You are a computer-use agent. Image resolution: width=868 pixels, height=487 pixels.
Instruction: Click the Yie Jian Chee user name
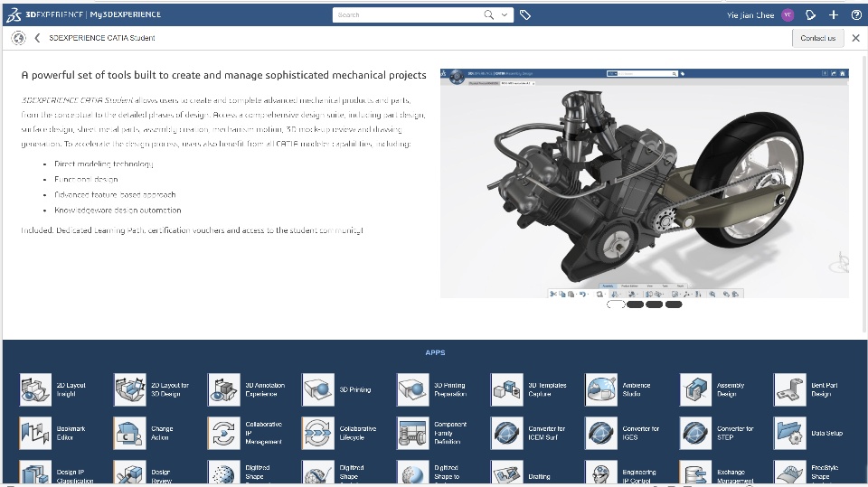[750, 15]
